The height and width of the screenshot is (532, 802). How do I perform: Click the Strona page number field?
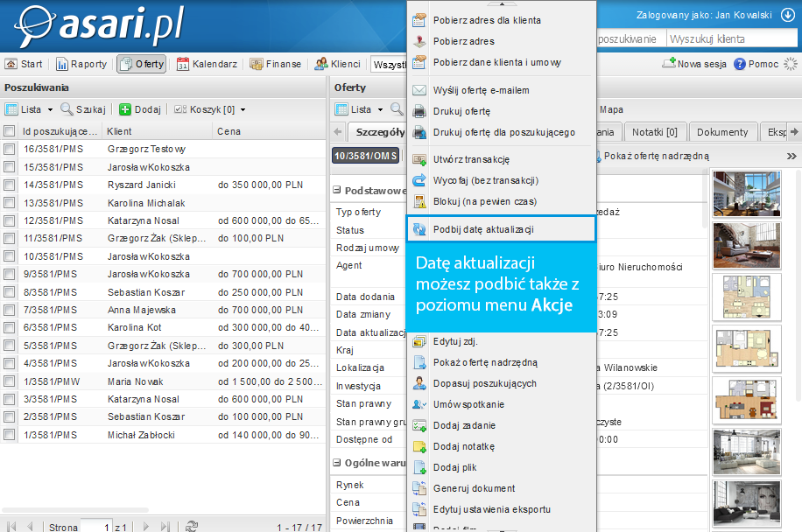coord(96,527)
